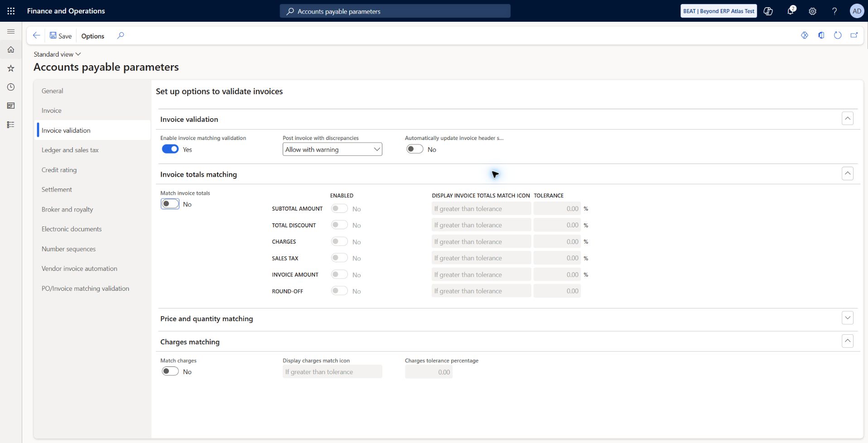Toggle Enable invoice matching validation

170,149
